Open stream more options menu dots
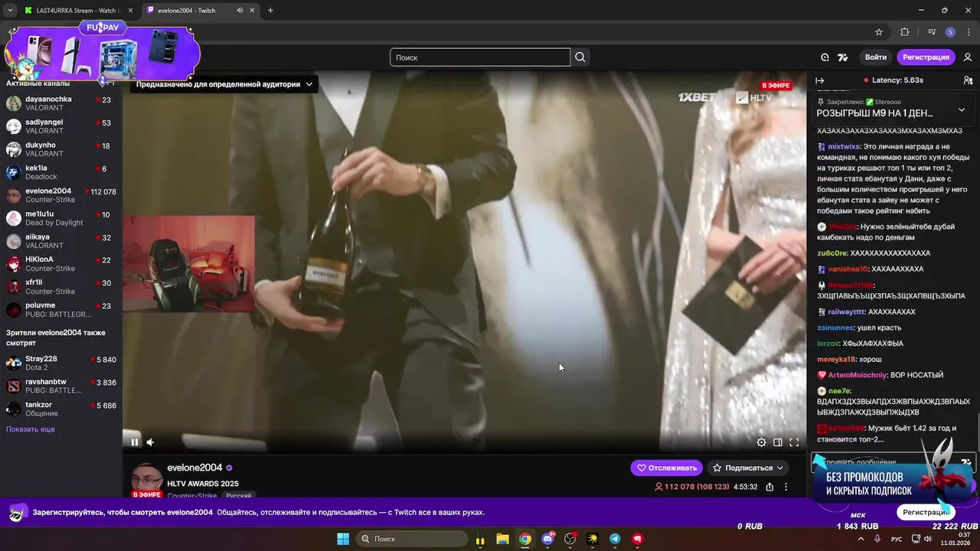This screenshot has width=980, height=551. click(786, 487)
